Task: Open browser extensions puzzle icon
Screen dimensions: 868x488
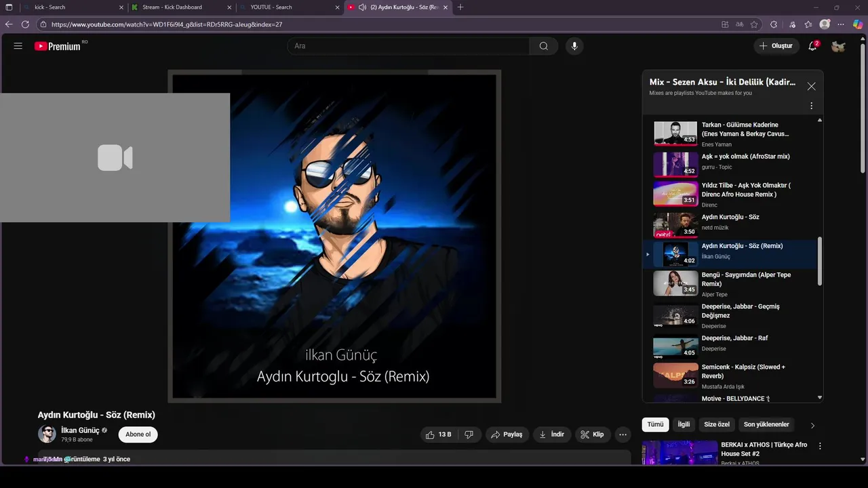Action: pos(774,24)
